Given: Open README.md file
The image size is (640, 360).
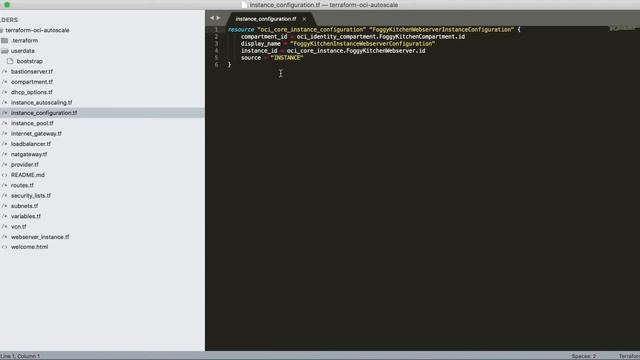Looking at the screenshot, I should pyautogui.click(x=28, y=175).
